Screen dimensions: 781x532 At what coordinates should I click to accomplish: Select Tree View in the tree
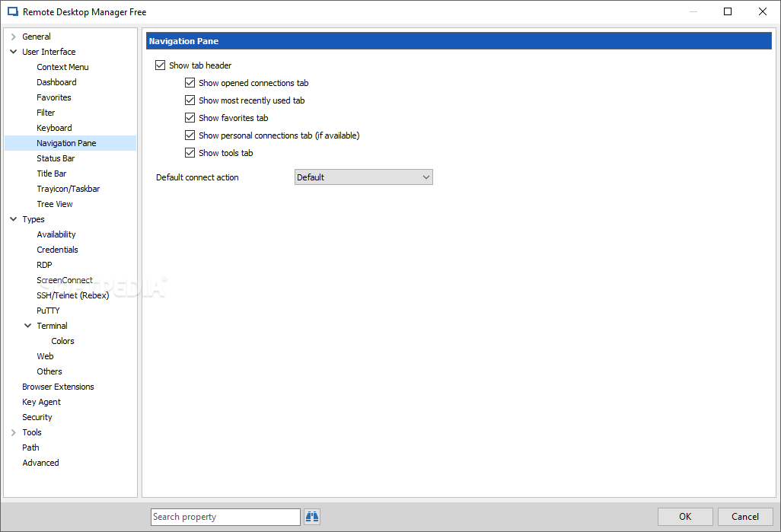tap(55, 204)
